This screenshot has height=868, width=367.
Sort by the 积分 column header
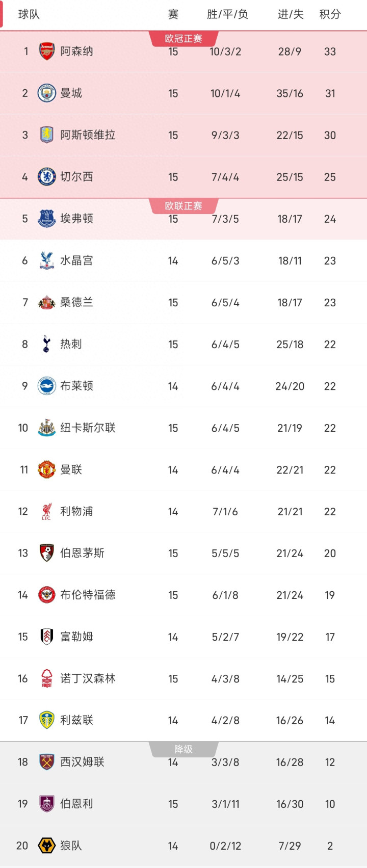[x=330, y=14]
